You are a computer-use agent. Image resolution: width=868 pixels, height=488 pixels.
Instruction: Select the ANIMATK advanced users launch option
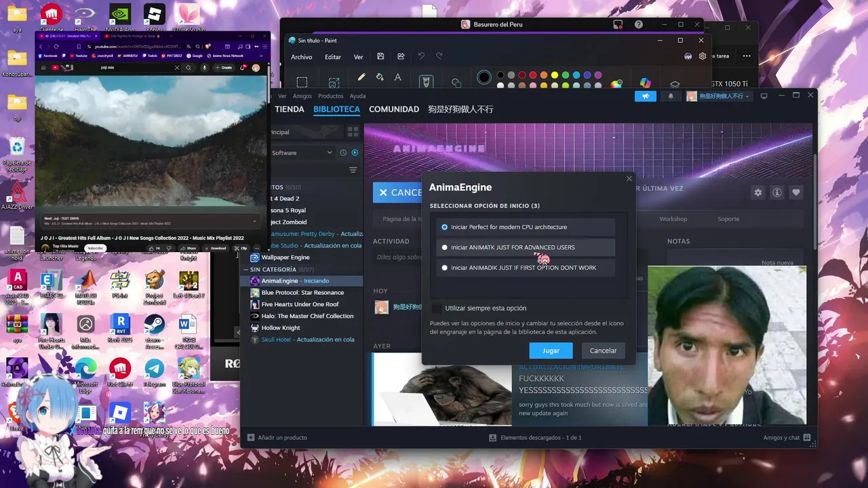(526, 247)
